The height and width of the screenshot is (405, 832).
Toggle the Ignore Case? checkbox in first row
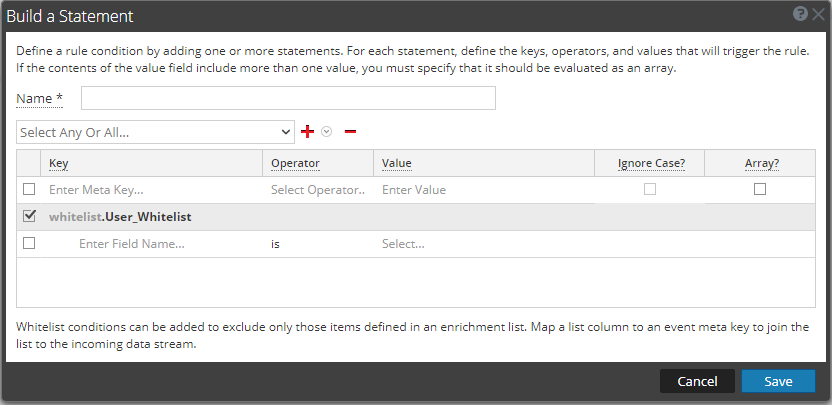click(650, 189)
